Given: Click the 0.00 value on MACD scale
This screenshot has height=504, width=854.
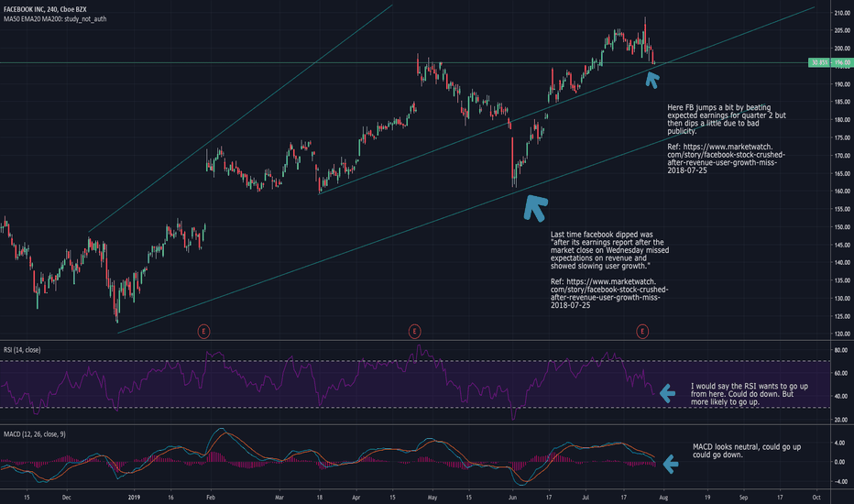Looking at the screenshot, I should 840,462.
